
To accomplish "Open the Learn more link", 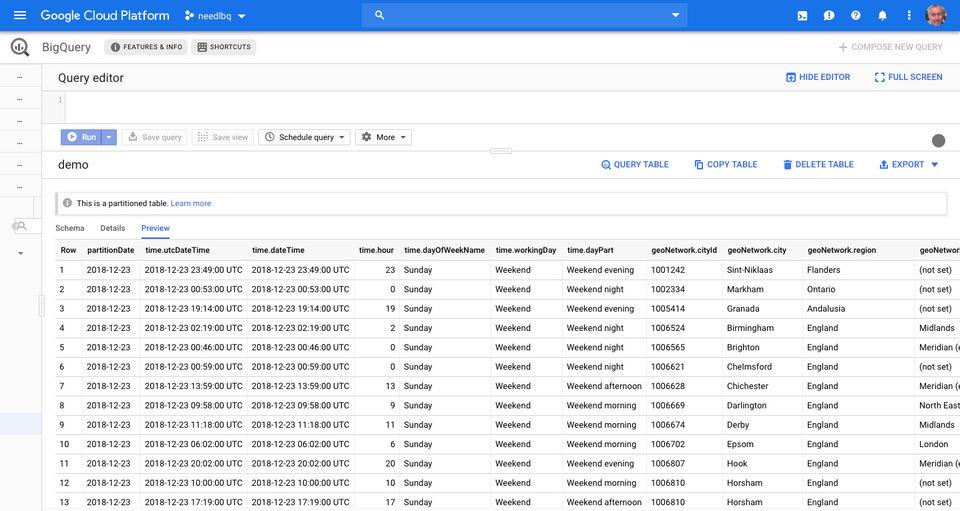I will click(191, 203).
